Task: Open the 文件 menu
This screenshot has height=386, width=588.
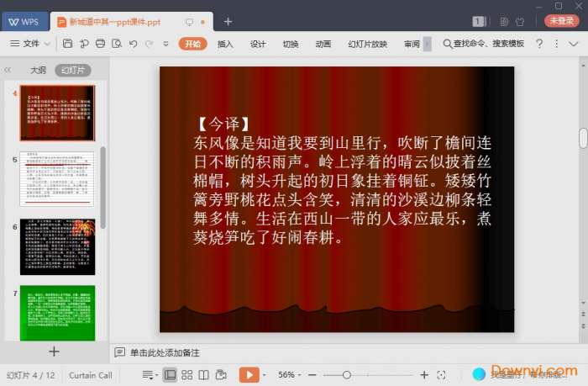Action: 25,44
